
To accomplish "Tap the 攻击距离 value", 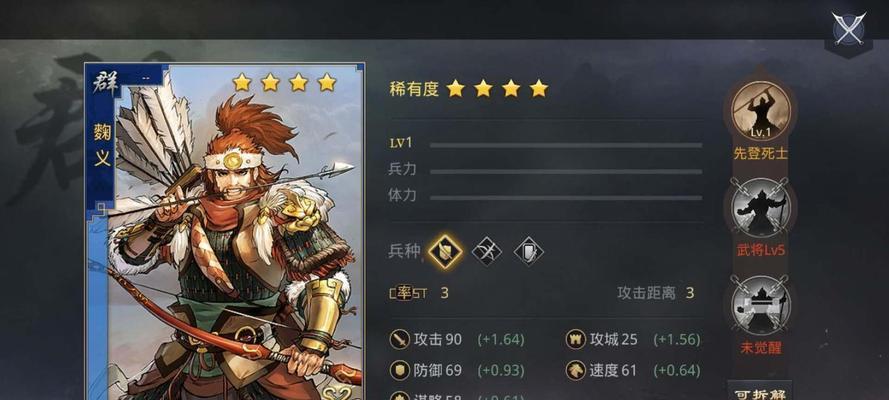I will [690, 293].
